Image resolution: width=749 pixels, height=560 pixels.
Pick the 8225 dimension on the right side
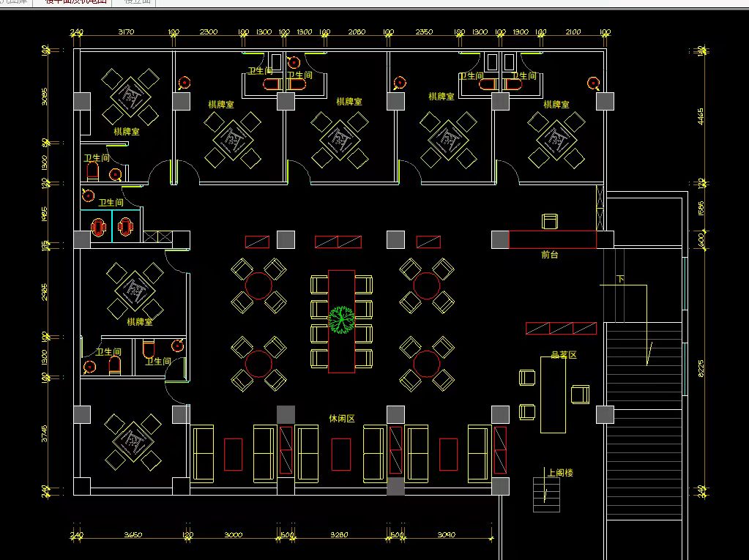tap(701, 367)
